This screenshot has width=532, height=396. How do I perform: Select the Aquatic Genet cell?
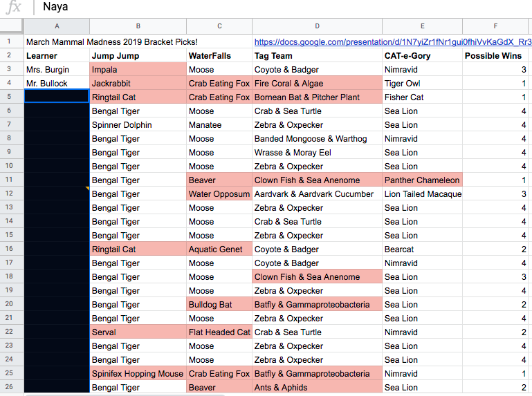(219, 249)
